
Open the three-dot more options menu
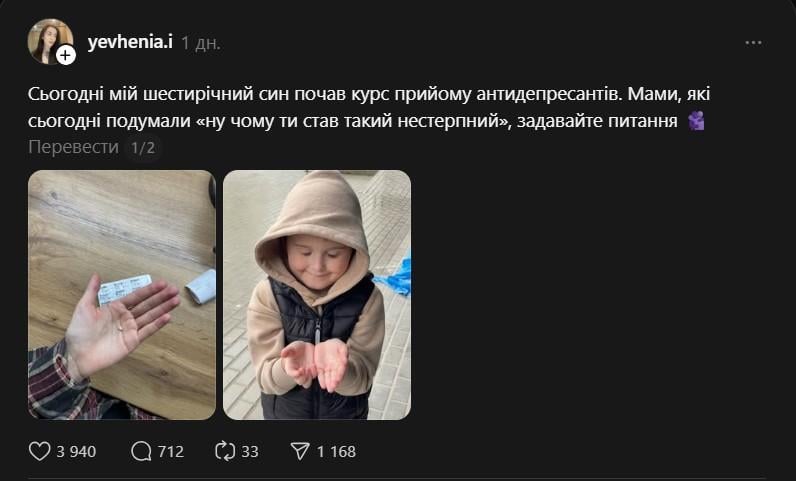(x=753, y=43)
